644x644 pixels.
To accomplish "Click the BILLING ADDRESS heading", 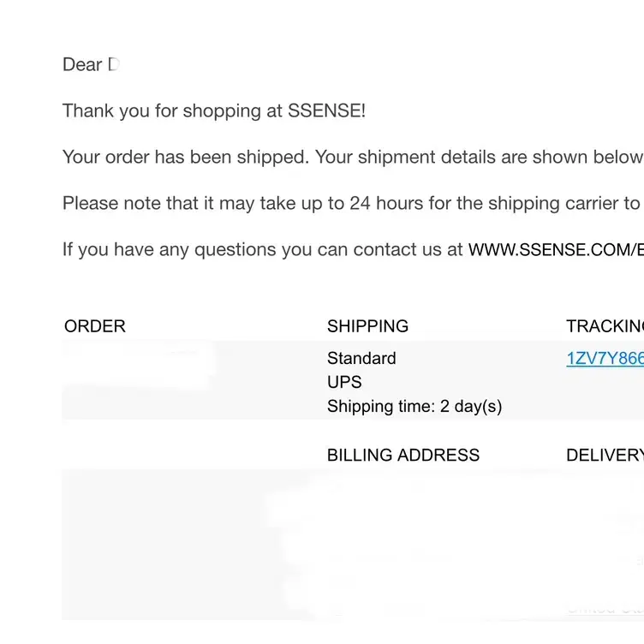I will (402, 455).
